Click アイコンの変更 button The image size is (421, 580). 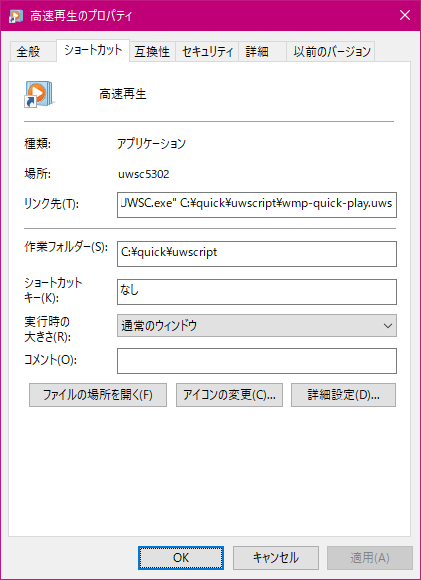[229, 395]
